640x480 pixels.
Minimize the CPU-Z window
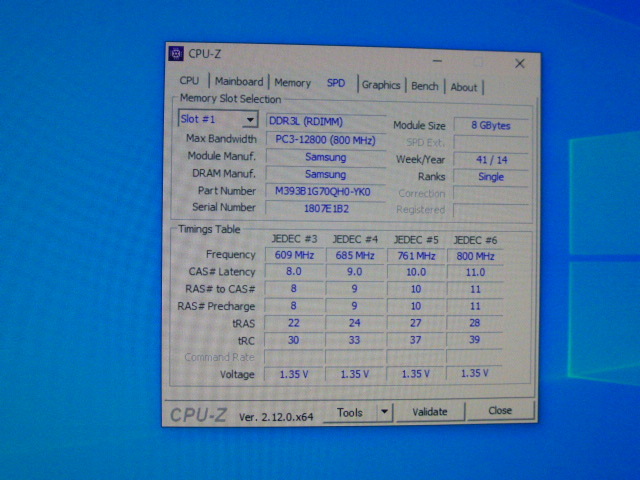(438, 61)
